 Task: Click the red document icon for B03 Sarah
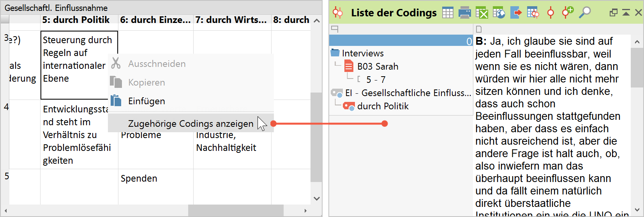[x=349, y=66]
